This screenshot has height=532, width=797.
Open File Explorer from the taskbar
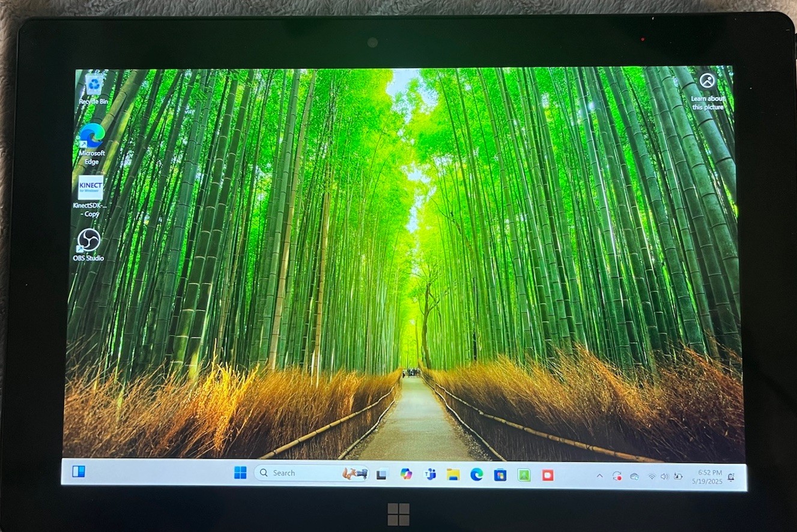pos(452,473)
